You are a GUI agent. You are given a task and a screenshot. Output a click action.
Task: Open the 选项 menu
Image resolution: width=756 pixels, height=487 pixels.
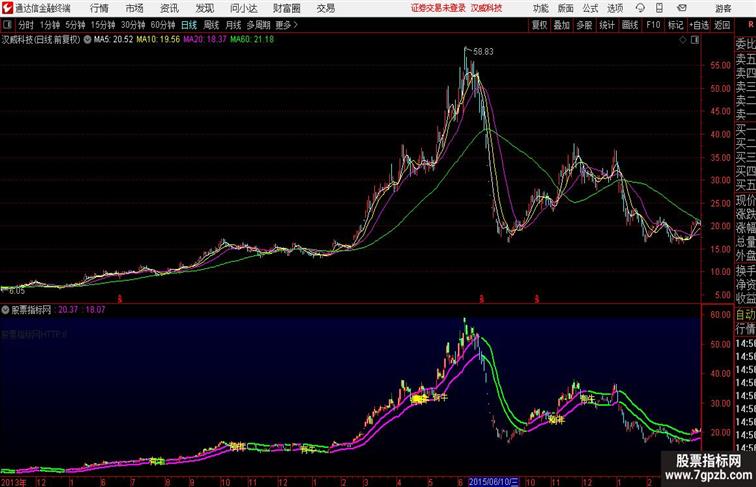615,8
